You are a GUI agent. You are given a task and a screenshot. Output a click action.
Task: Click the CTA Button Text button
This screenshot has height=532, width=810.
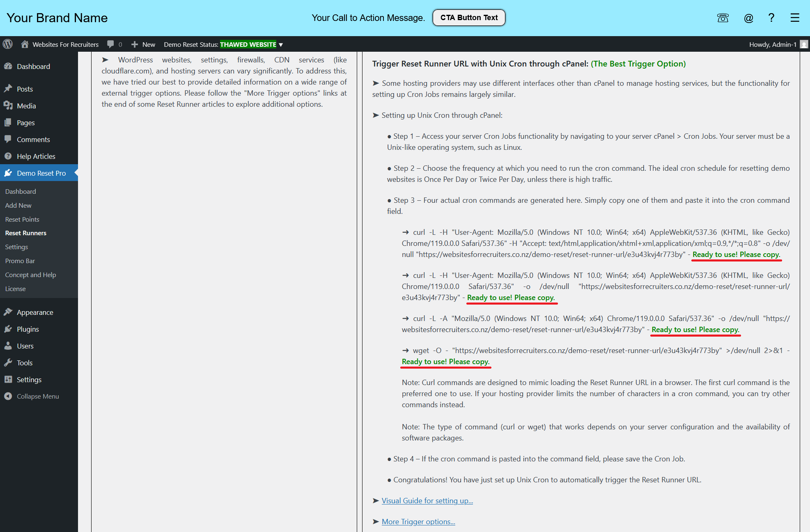point(469,18)
